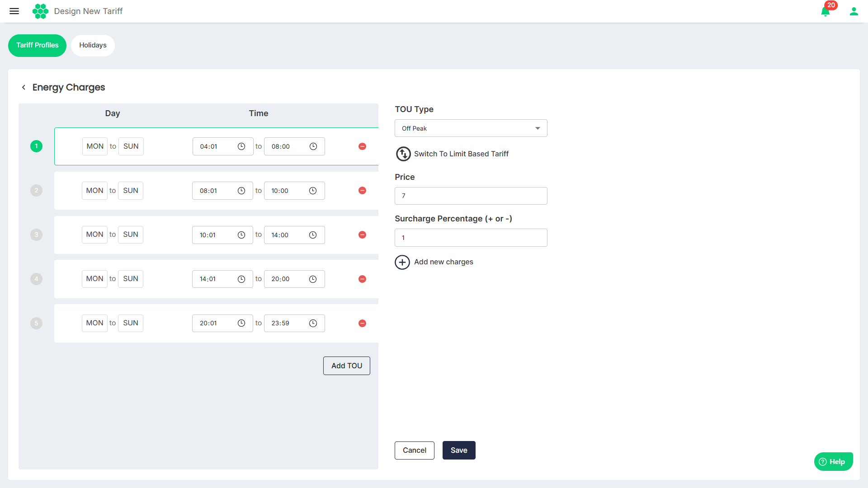
Task: Switch to the Holidays tab
Action: click(93, 45)
